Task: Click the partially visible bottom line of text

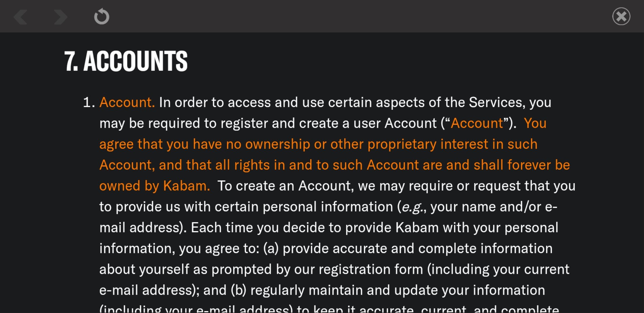Action: pos(329,308)
